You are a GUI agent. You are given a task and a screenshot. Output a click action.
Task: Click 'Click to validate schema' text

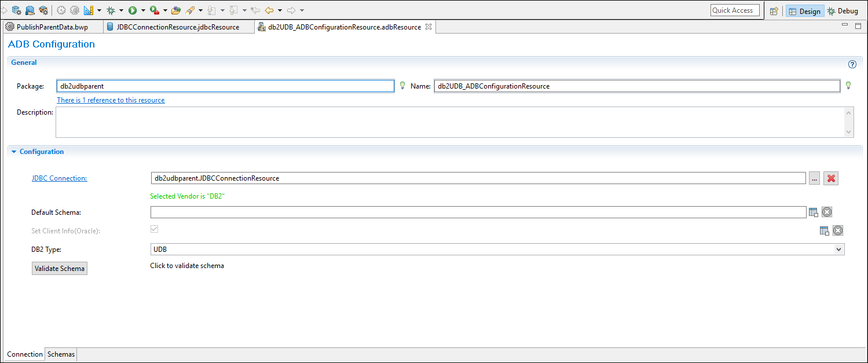187,266
